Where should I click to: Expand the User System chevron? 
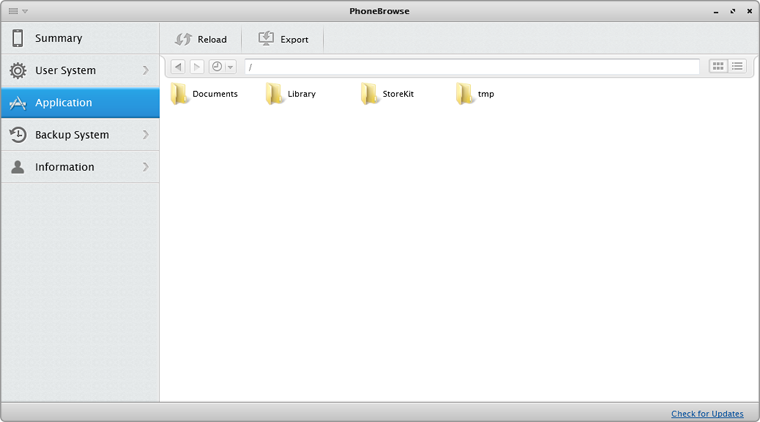[145, 70]
